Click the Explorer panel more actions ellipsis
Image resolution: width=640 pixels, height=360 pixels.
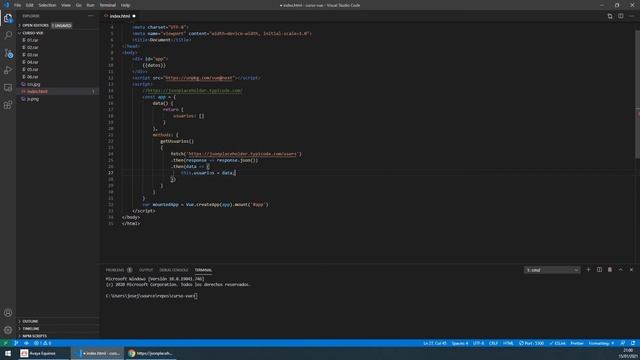click(91, 16)
